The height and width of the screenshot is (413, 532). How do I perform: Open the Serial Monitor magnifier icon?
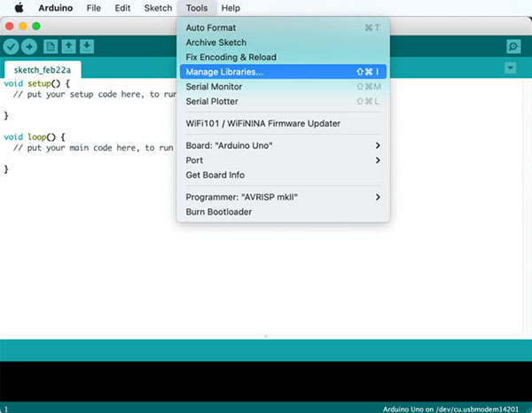coord(512,46)
